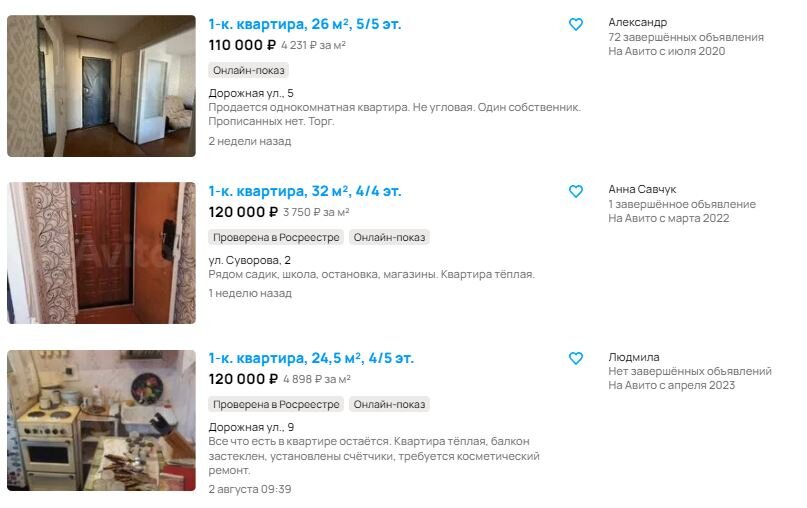Favorite the 26 m² apartment listing heart
The height and width of the screenshot is (508, 807).
pos(575,24)
